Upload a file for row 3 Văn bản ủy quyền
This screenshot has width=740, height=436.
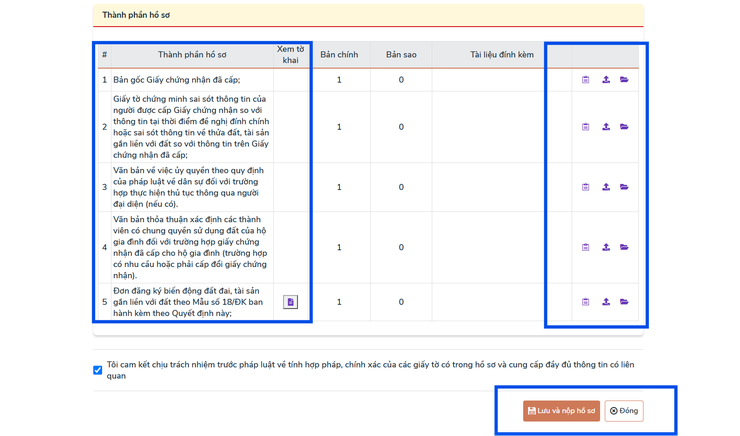(x=606, y=187)
